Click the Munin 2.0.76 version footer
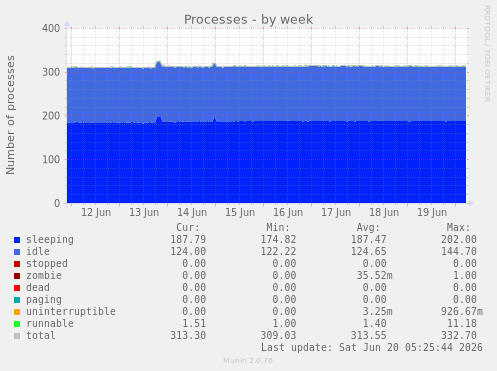The image size is (497, 371). pyautogui.click(x=248, y=361)
